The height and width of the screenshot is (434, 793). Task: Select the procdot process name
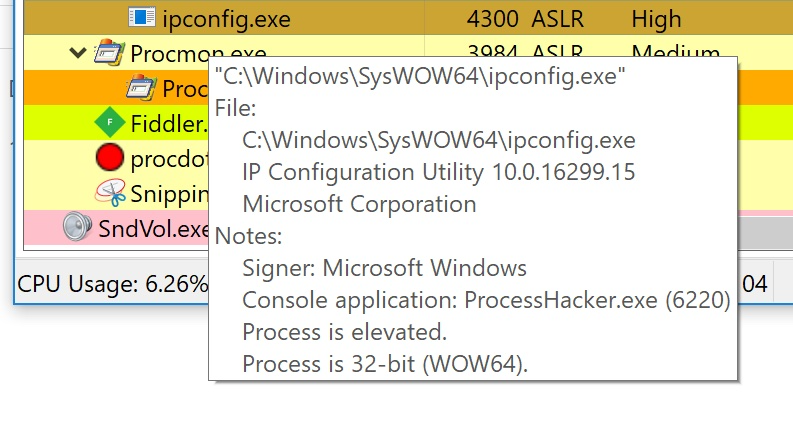tap(169, 159)
